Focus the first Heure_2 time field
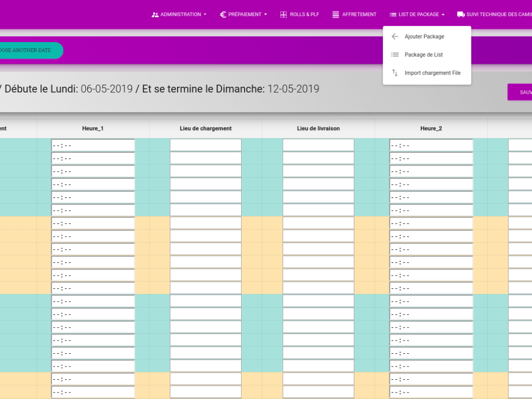 (x=431, y=145)
